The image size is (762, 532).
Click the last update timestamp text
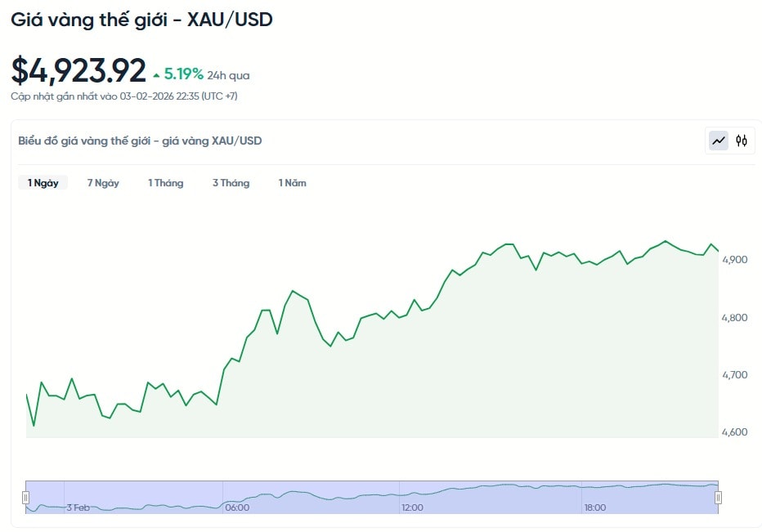tap(124, 96)
